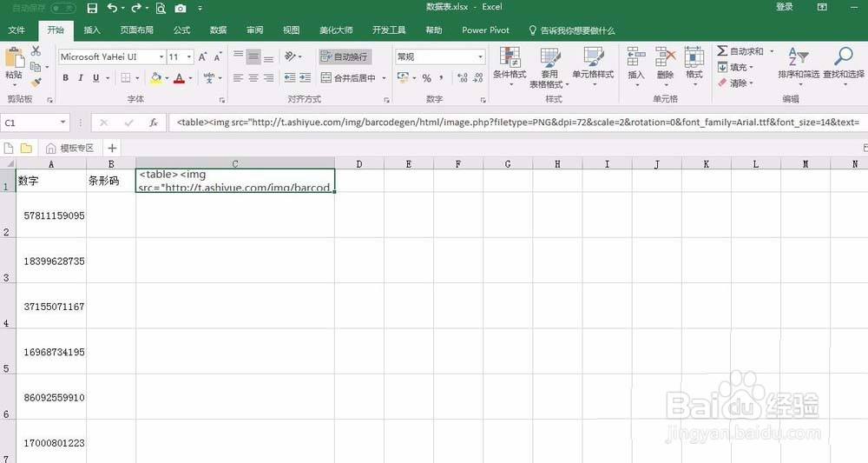Open the template zone (模板专区) tab
The image size is (868, 463).
click(69, 148)
